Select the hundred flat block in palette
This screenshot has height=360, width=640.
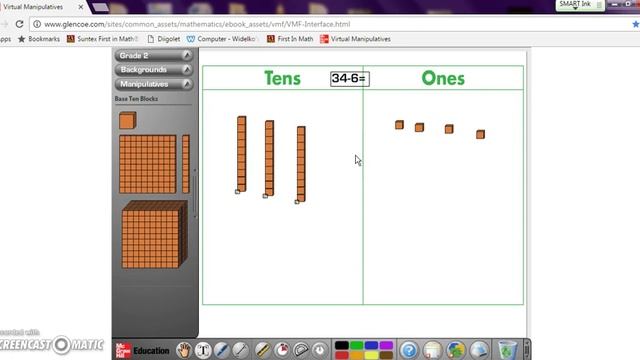coord(148,164)
